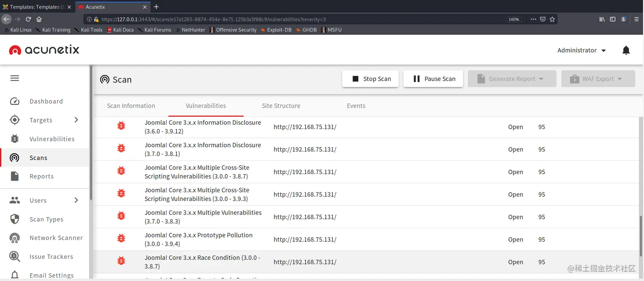Click Open status in the Prototype Pollution row
644x281 pixels.
(x=515, y=239)
